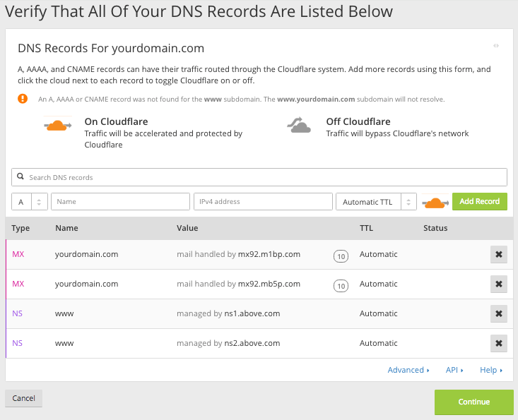Viewport: 518px width, 420px height.
Task: Click the grey Off Cloudflare cloud icon
Action: tap(299, 125)
